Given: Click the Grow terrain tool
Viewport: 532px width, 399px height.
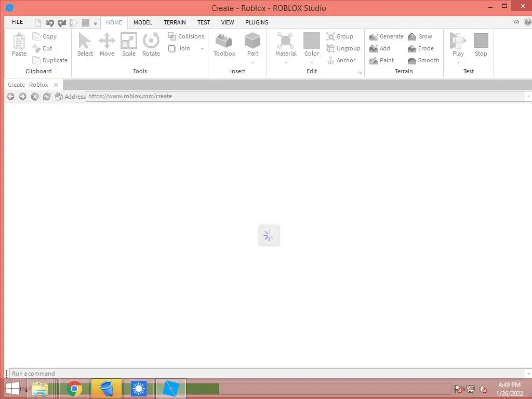Looking at the screenshot, I should [x=420, y=36].
